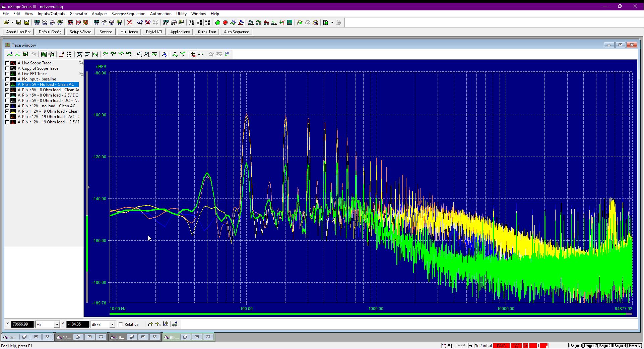Image resolution: width=644 pixels, height=349 pixels.
Task: Click the Bal/unbal status bar indicator
Action: tap(483, 346)
